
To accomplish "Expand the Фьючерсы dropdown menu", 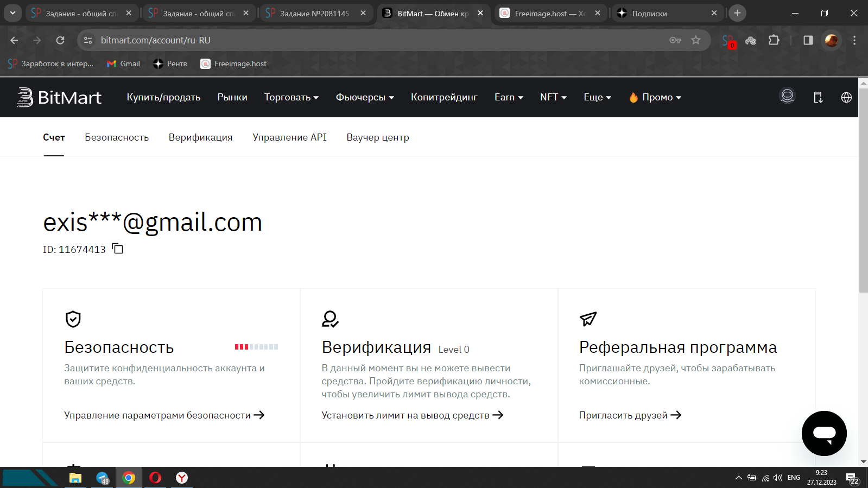I will coord(365,97).
